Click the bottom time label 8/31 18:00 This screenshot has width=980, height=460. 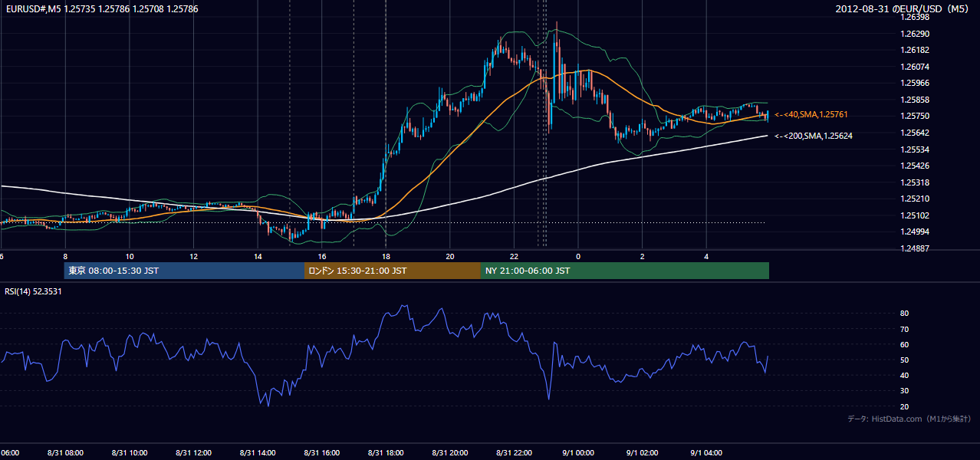pyautogui.click(x=386, y=453)
